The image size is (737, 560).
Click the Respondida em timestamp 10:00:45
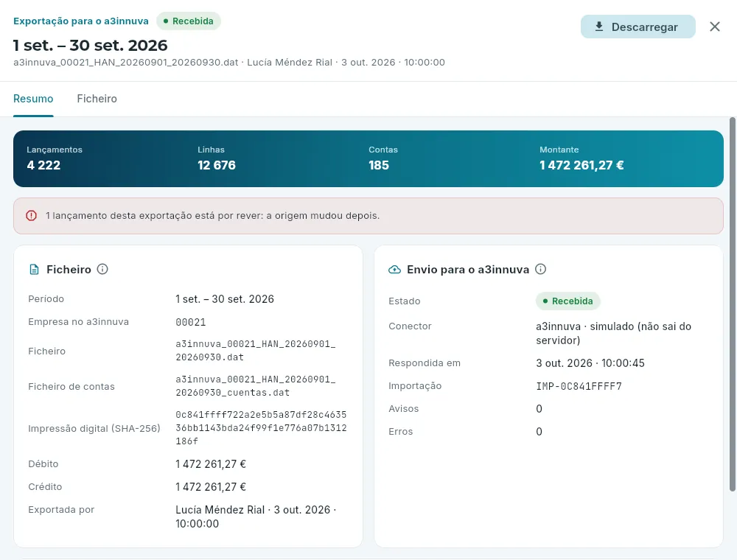[x=590, y=363]
